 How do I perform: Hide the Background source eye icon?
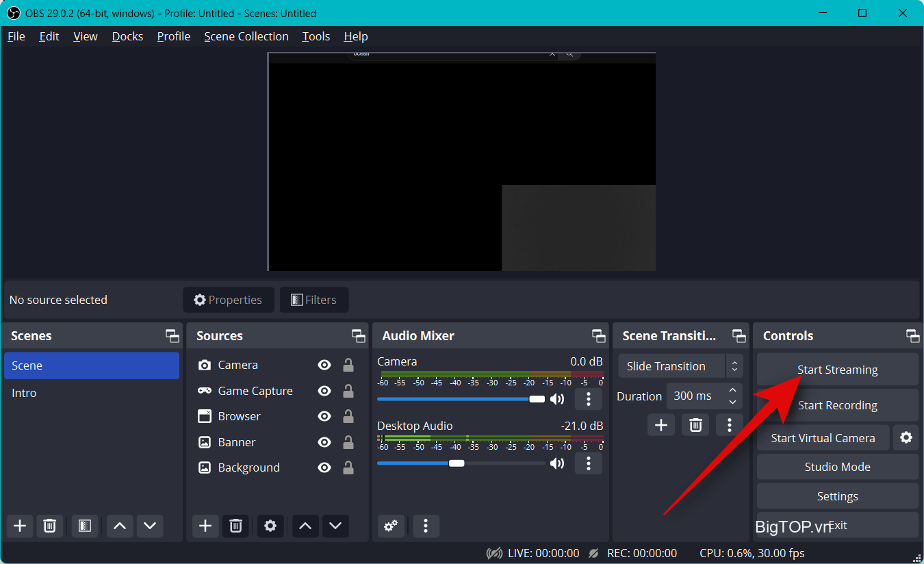click(x=324, y=467)
